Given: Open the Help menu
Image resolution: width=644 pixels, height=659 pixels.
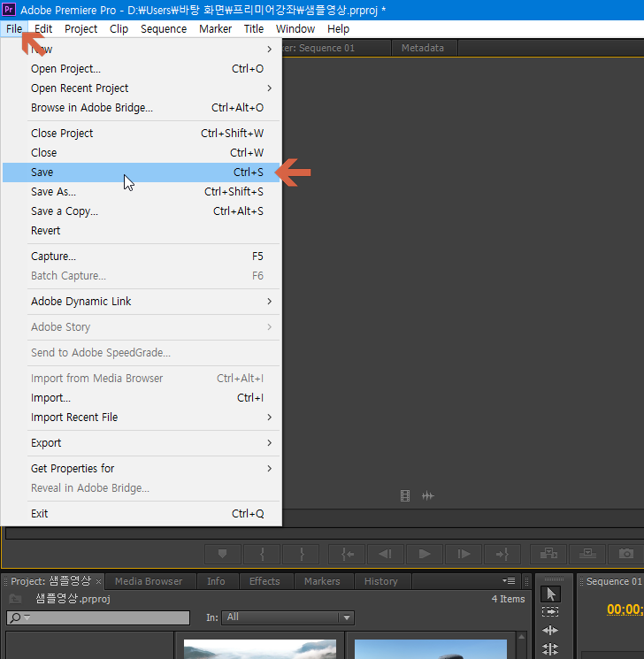Looking at the screenshot, I should click(339, 29).
